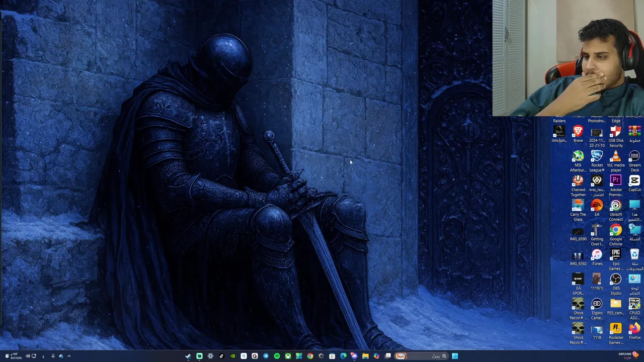Open the Control Panel desktop icon
This screenshot has height=362, width=644.
click(x=634, y=284)
